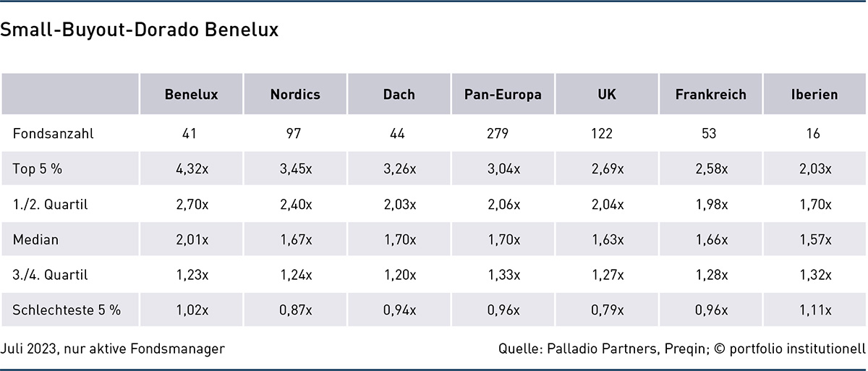Image resolution: width=868 pixels, height=371 pixels.
Task: Click the Small-Buyout-Dorado Benelux title
Action: [140, 30]
